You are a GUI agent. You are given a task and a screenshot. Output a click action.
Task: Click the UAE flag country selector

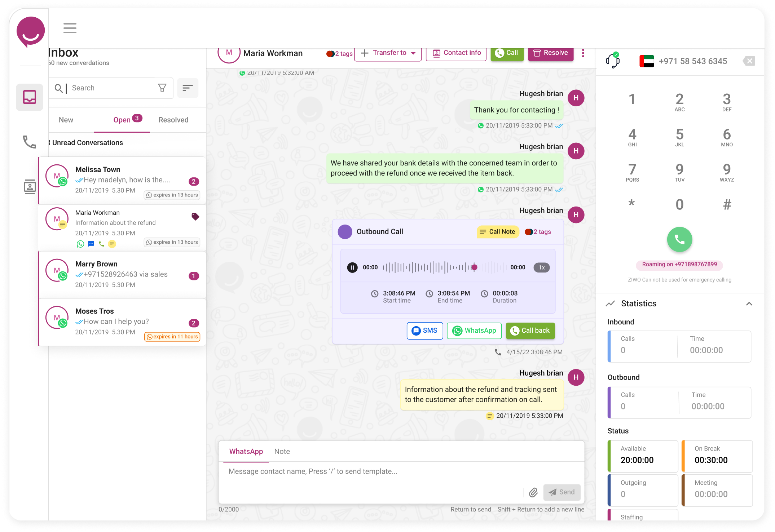pos(647,61)
